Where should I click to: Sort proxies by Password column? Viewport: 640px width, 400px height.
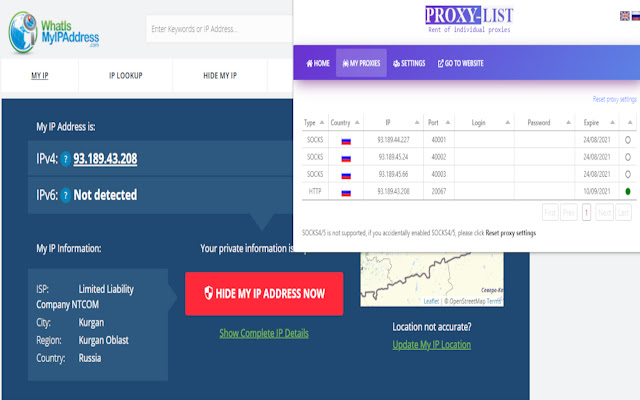pos(544,122)
